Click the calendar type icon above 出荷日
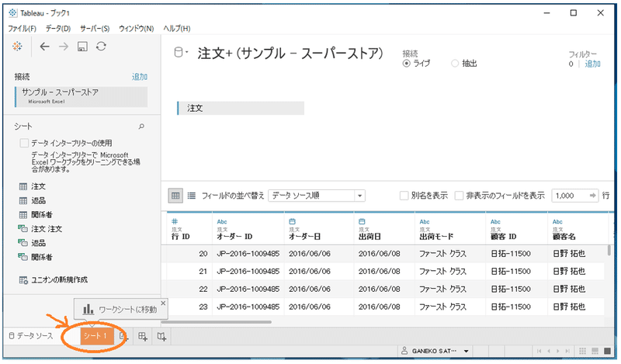The image size is (621, 364). [x=362, y=221]
